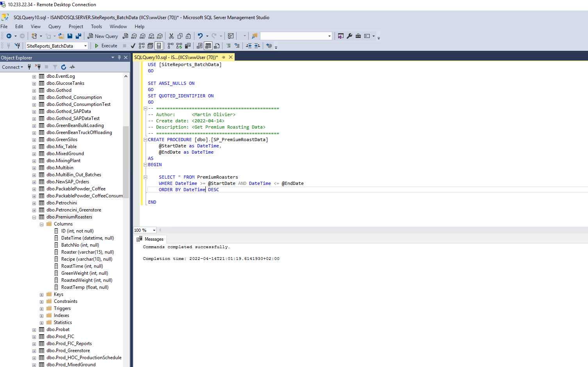Open the SiteReports_BatchData database dropdown
588x367 pixels.
[x=86, y=46]
